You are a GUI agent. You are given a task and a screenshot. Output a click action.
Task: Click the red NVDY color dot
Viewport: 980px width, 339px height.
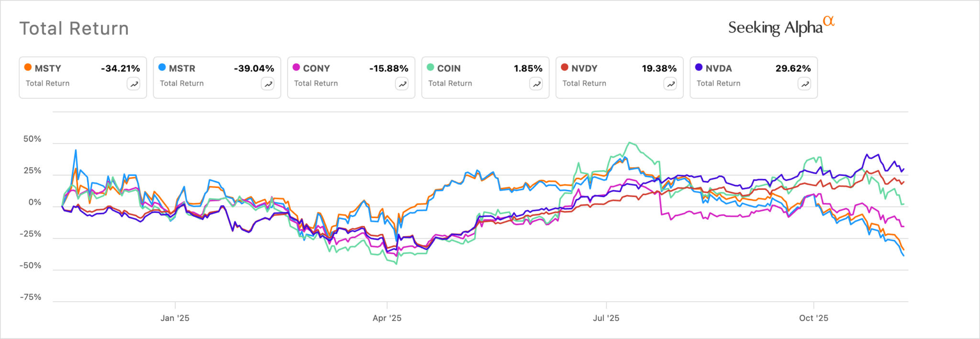(x=565, y=67)
